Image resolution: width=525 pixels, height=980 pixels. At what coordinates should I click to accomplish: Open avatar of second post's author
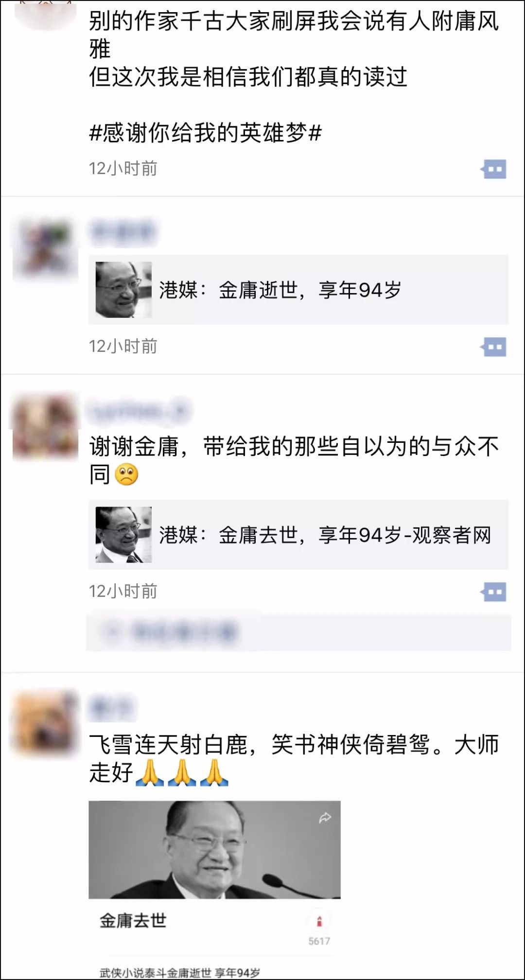tap(45, 249)
